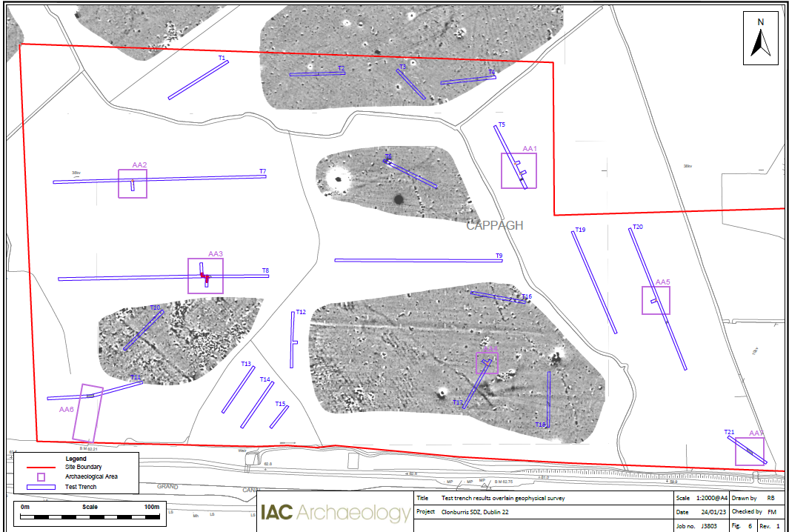Click the blue Test Trench legend symbol
This screenshot has height=532, width=789.
(41, 487)
